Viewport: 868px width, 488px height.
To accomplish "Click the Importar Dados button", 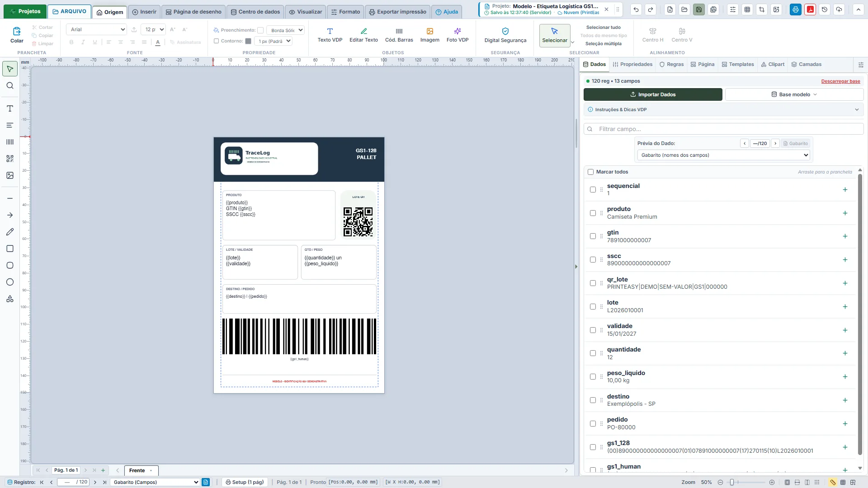I will (x=653, y=94).
